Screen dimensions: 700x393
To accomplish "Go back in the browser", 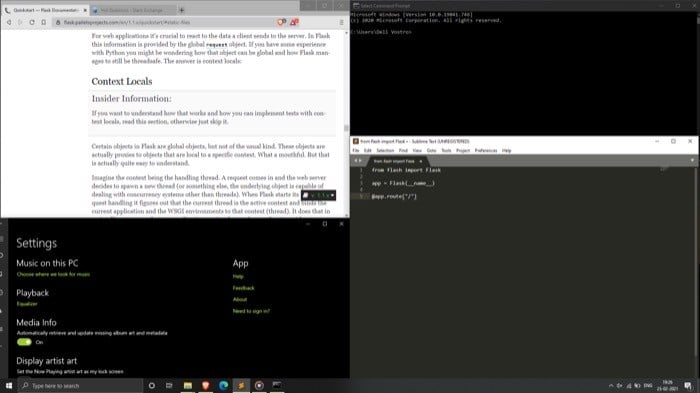I will (9, 22).
